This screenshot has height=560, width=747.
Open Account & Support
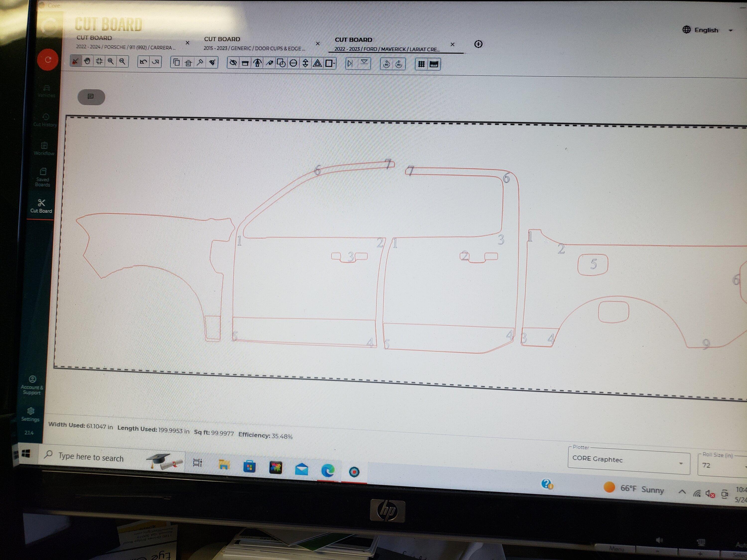(32, 385)
